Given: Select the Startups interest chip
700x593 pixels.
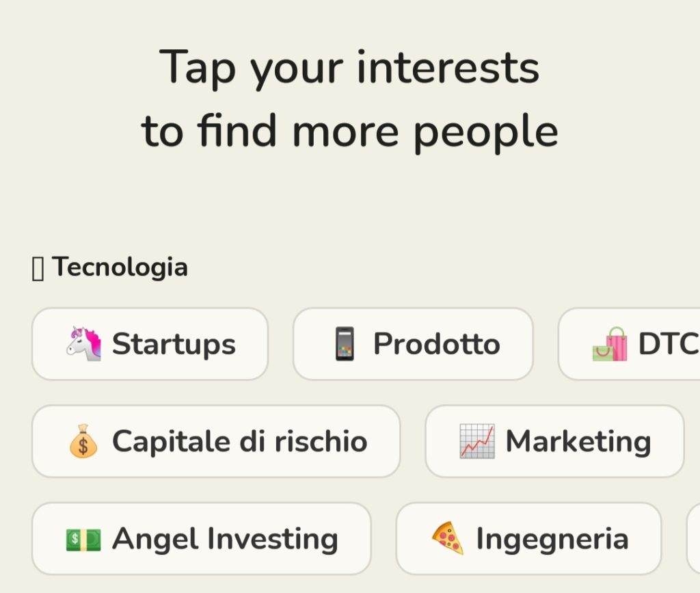Looking at the screenshot, I should (x=150, y=344).
